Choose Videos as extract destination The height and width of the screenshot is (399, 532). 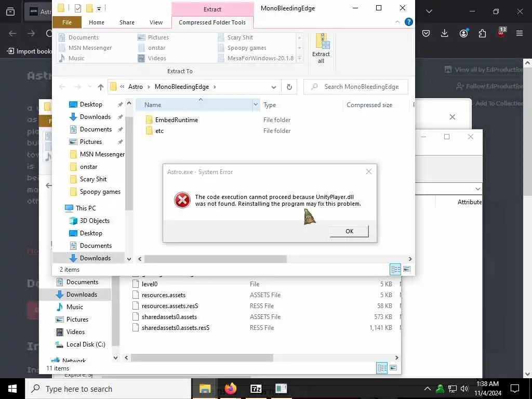tap(157, 58)
